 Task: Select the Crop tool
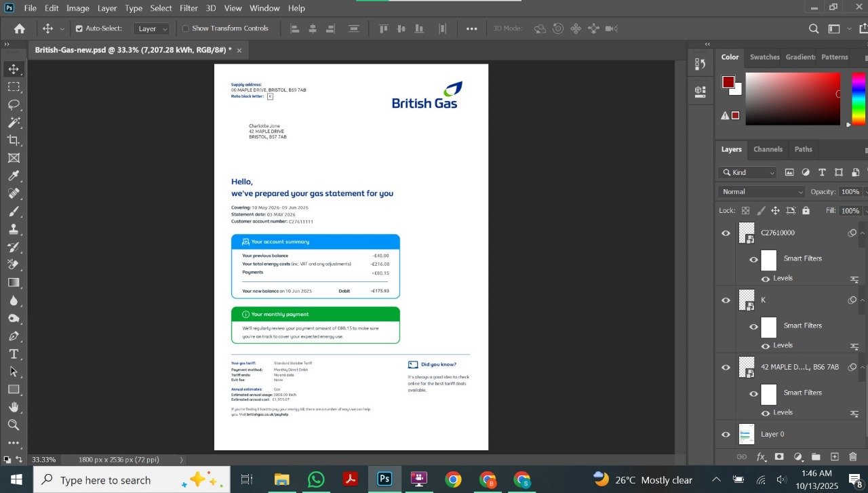14,140
